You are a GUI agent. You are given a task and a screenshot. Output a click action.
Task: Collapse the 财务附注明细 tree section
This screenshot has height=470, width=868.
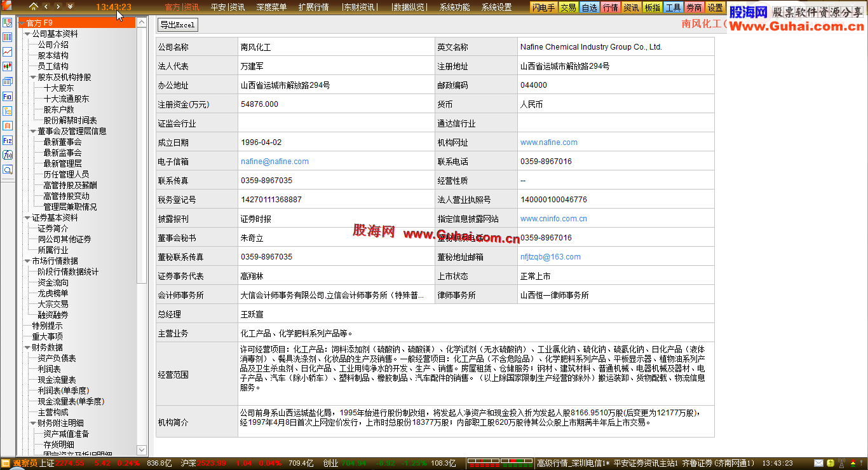pos(33,423)
